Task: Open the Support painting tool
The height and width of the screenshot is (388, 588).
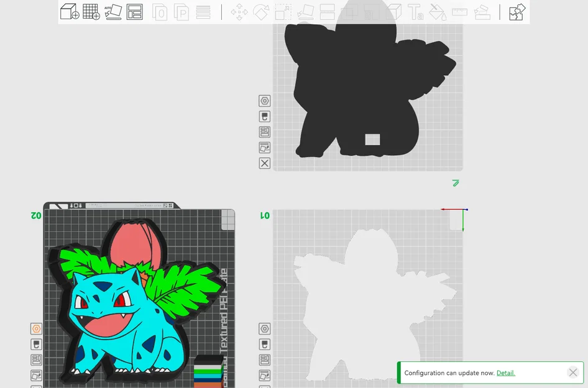Action: pos(371,12)
